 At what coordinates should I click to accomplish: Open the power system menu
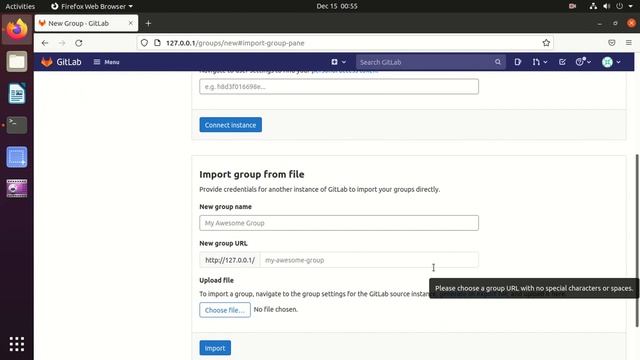tap(620, 6)
